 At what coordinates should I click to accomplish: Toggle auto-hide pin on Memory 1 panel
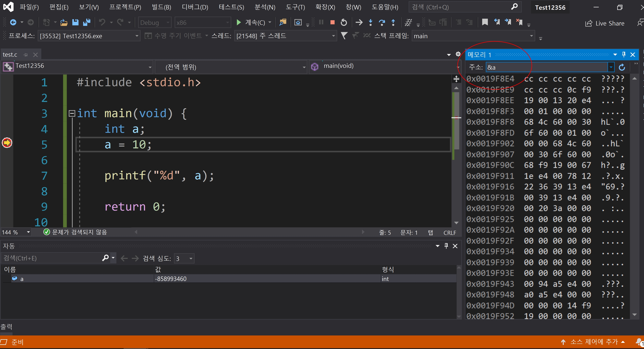(x=624, y=54)
